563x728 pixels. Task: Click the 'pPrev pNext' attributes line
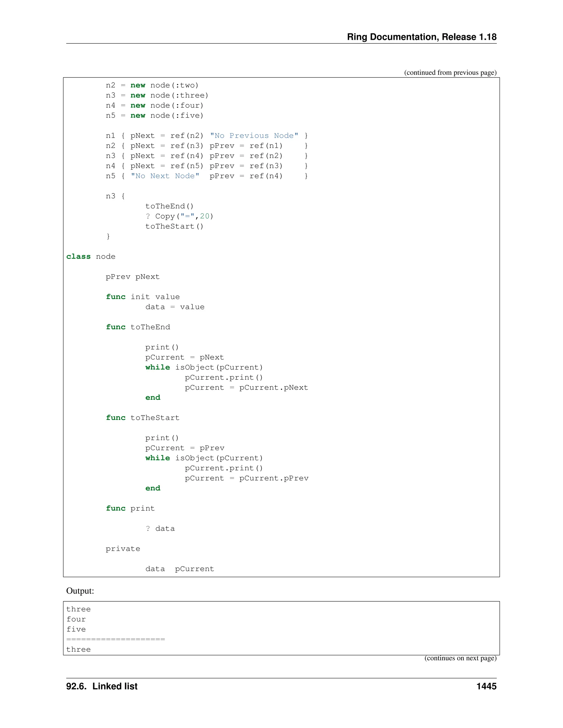point(133,277)
